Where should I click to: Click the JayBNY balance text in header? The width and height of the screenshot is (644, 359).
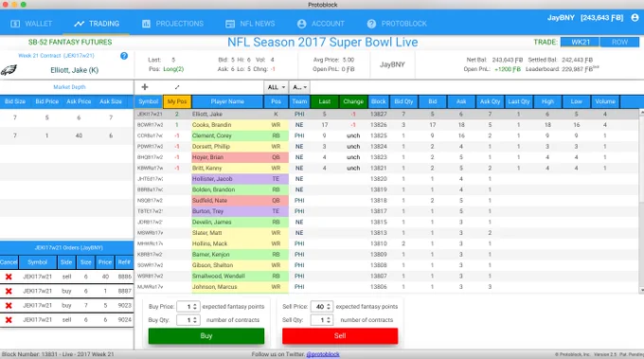pyautogui.click(x=585, y=18)
